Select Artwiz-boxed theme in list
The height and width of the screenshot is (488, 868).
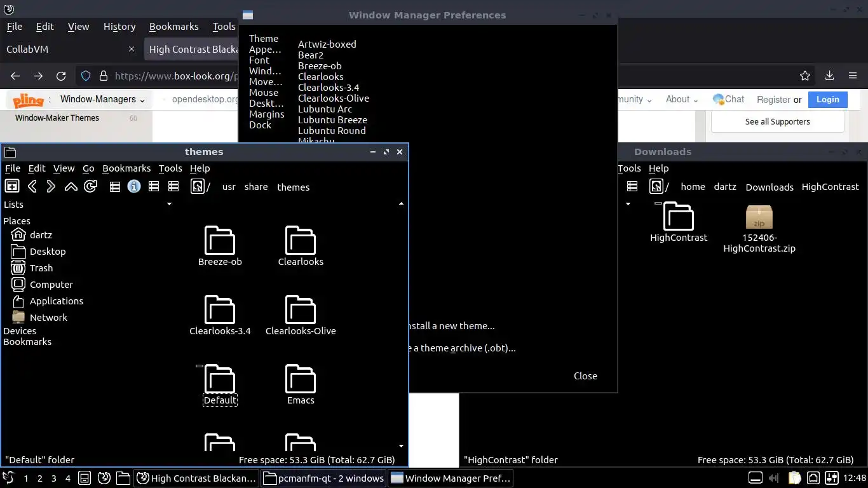point(327,44)
